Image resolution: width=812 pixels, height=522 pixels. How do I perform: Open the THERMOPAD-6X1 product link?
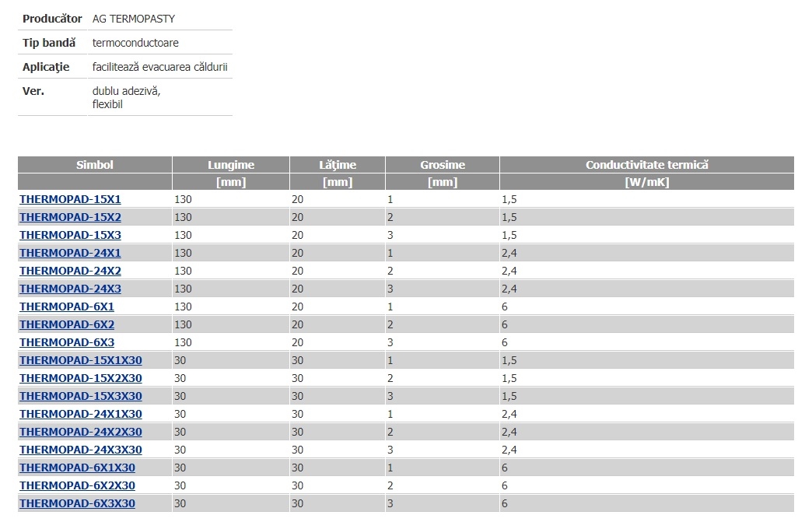pos(67,307)
